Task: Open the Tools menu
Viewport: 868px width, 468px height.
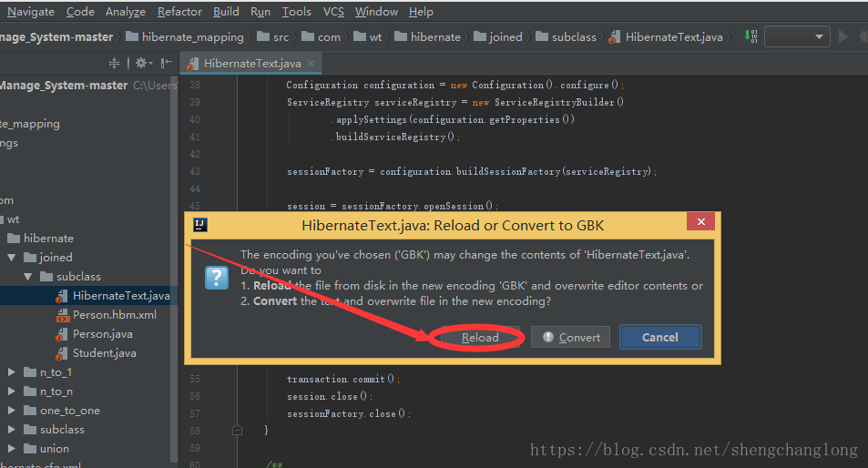Action: pos(297,12)
